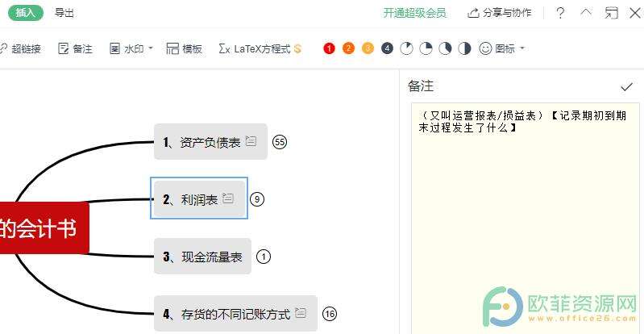
Task: Toggle the 9-children badge on 利润表
Action: [x=257, y=199]
